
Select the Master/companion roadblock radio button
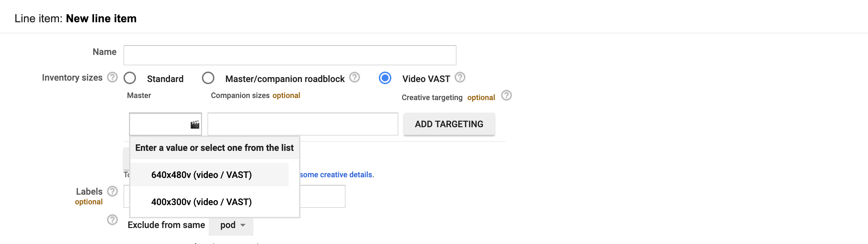point(208,79)
